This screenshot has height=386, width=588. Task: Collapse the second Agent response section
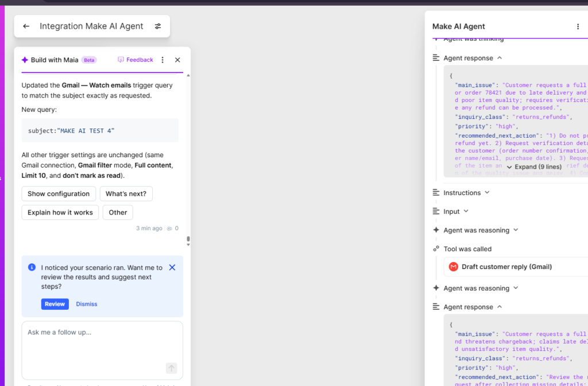(500, 307)
